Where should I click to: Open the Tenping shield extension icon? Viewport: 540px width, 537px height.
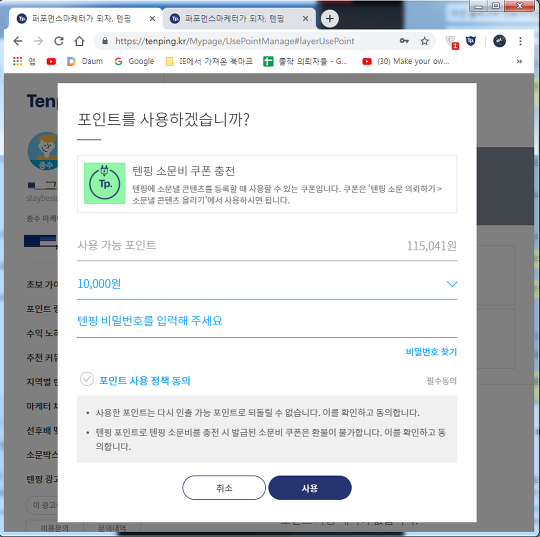pos(471,41)
